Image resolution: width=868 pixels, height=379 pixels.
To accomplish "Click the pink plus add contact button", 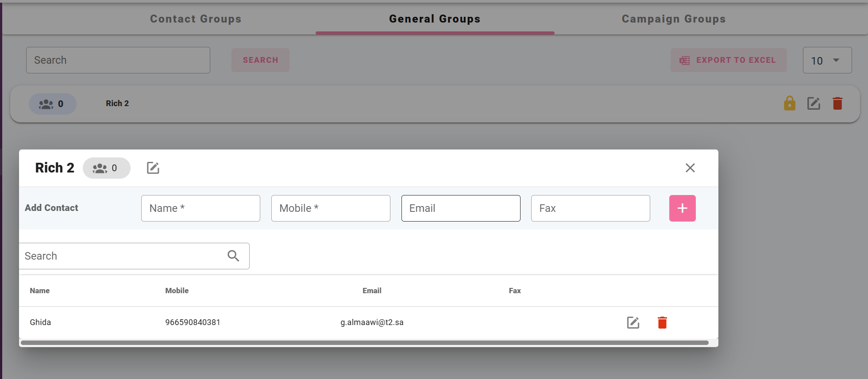I will [x=683, y=208].
